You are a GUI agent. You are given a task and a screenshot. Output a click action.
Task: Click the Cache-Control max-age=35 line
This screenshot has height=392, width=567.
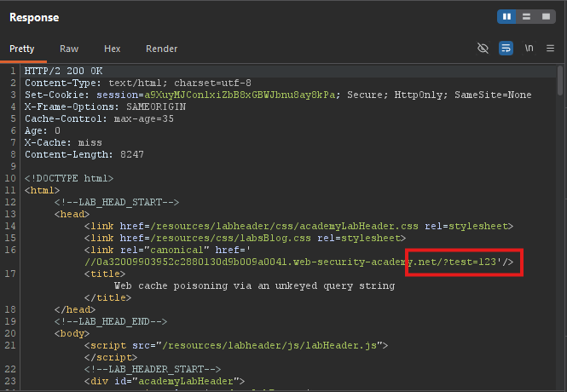click(99, 118)
